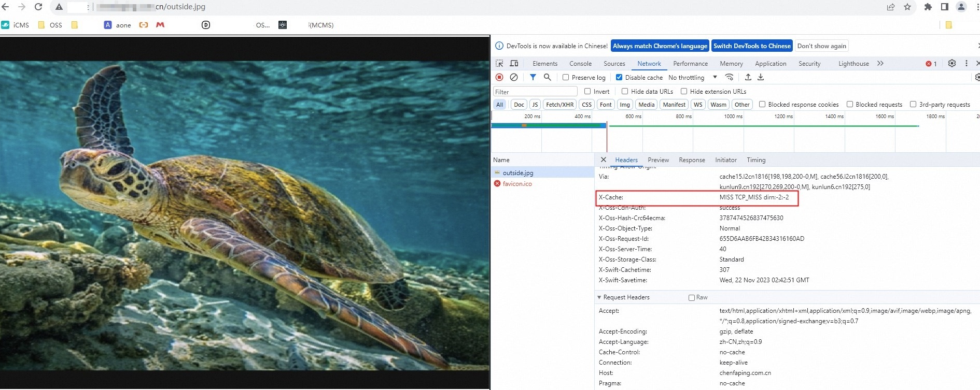Collapse the Request Headers section
Viewport: 980px width, 390px height.
[x=599, y=297]
